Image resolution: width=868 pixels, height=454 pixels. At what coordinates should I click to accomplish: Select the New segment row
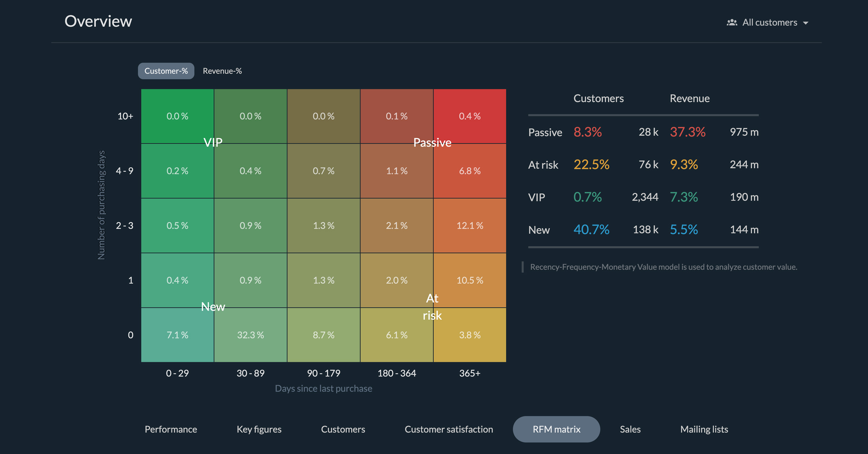[x=539, y=230]
